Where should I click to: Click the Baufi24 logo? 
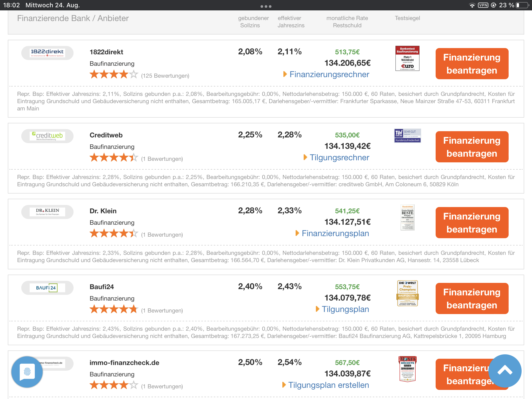coord(47,288)
